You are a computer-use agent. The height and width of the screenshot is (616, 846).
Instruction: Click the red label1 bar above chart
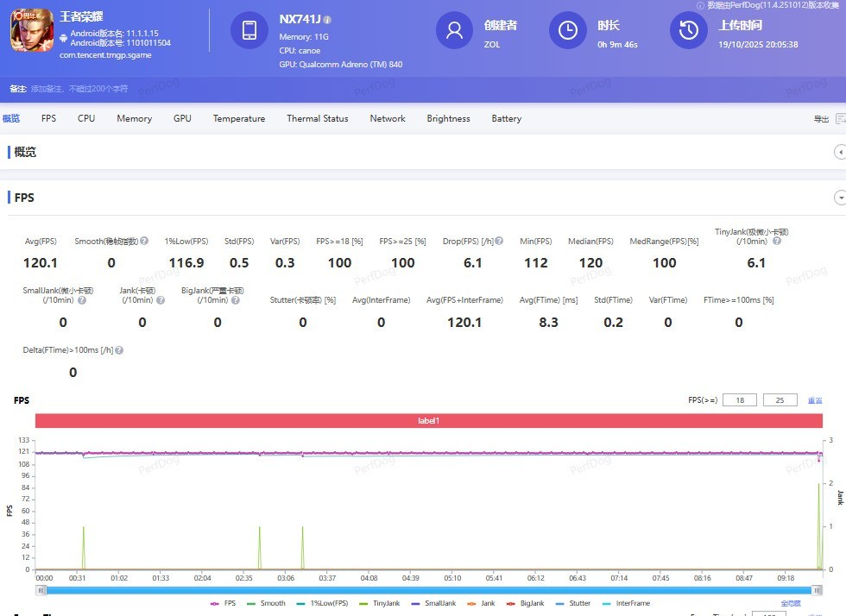coord(428,420)
